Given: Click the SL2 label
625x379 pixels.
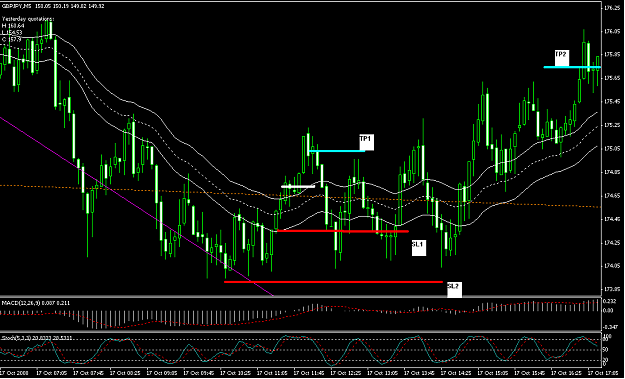Looking at the screenshot, I should click(x=454, y=290).
